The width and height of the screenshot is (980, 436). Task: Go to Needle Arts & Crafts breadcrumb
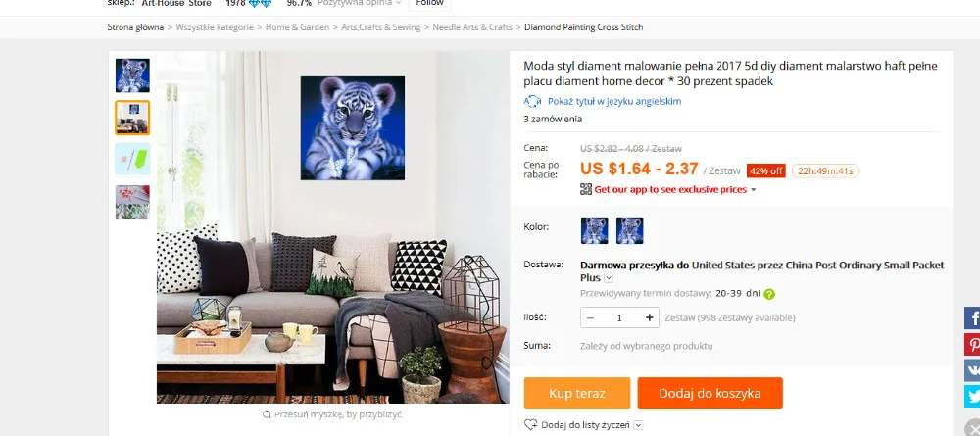472,27
